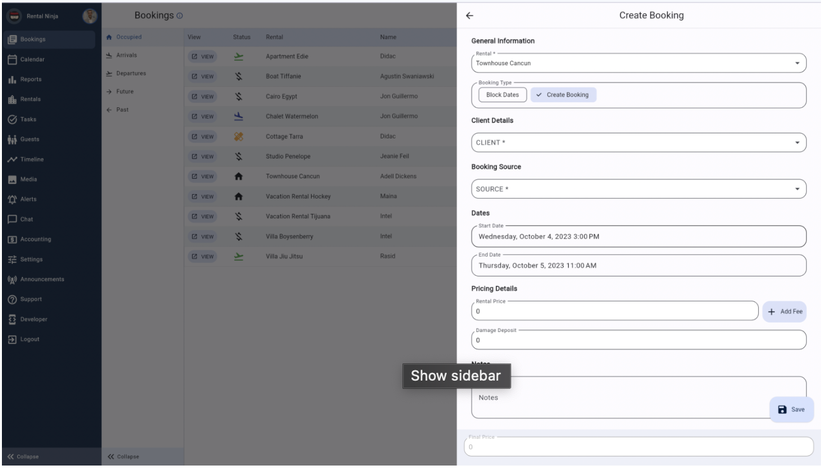
Task: Click the Townhouse Cancun house status icon
Action: coord(239,176)
